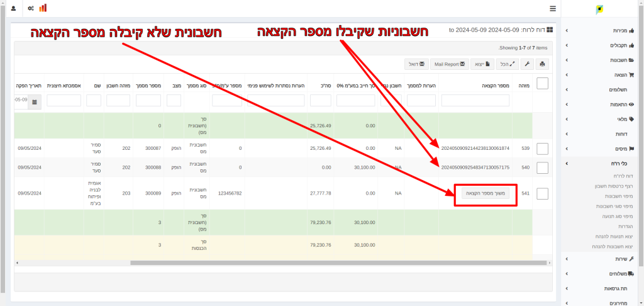Check the checkbox for row 539
This screenshot has height=306, width=644.
(x=542, y=149)
